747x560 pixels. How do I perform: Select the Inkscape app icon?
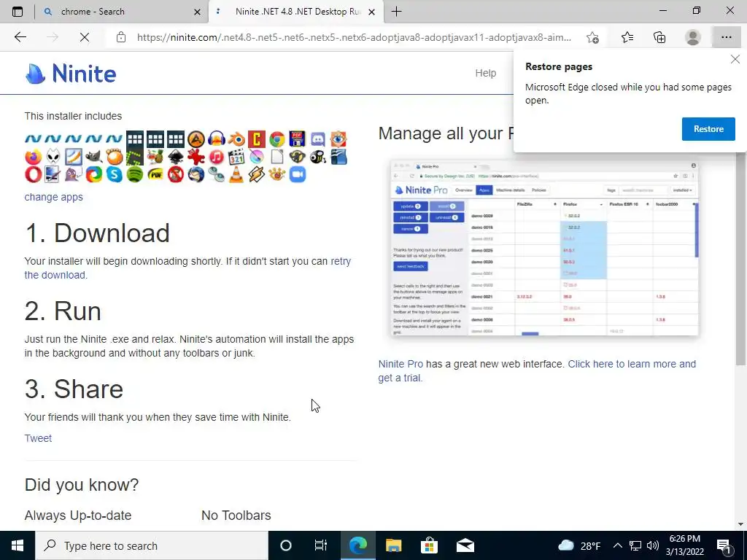[x=175, y=157]
